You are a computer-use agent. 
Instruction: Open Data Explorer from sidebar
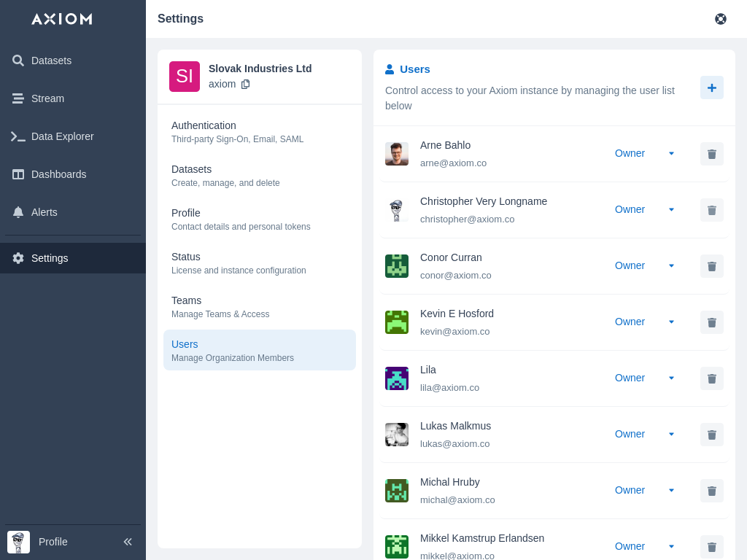pos(62,136)
